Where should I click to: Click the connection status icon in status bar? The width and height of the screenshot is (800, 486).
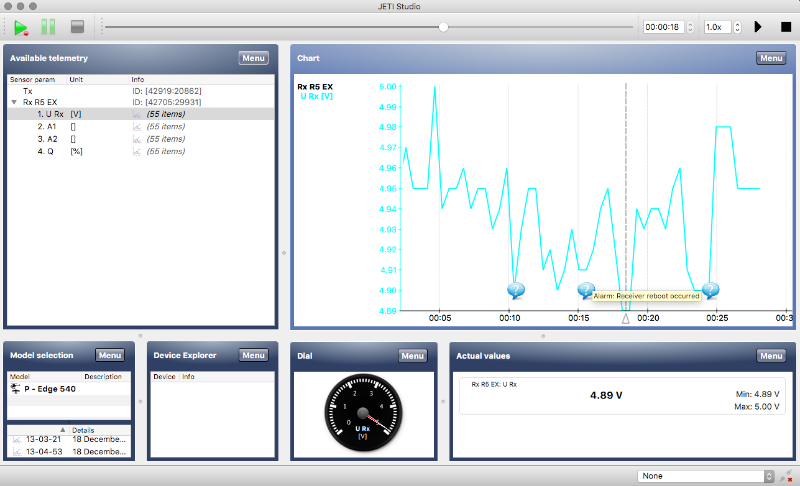pos(786,476)
